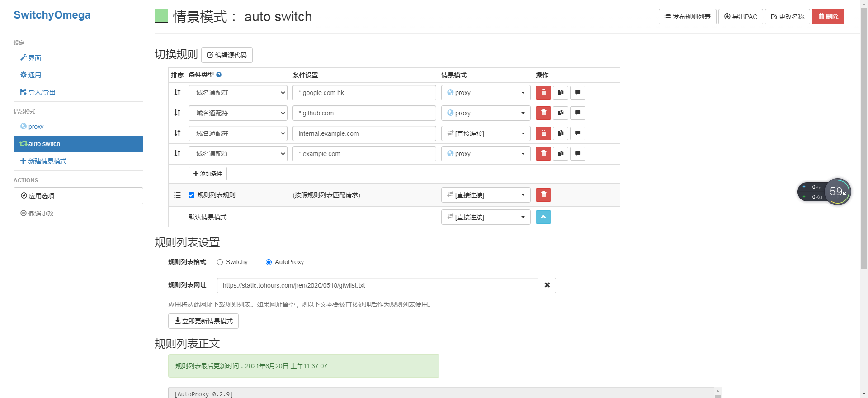The height and width of the screenshot is (398, 868).
Task: Duplicate the *.github.com rule
Action: coord(561,113)
